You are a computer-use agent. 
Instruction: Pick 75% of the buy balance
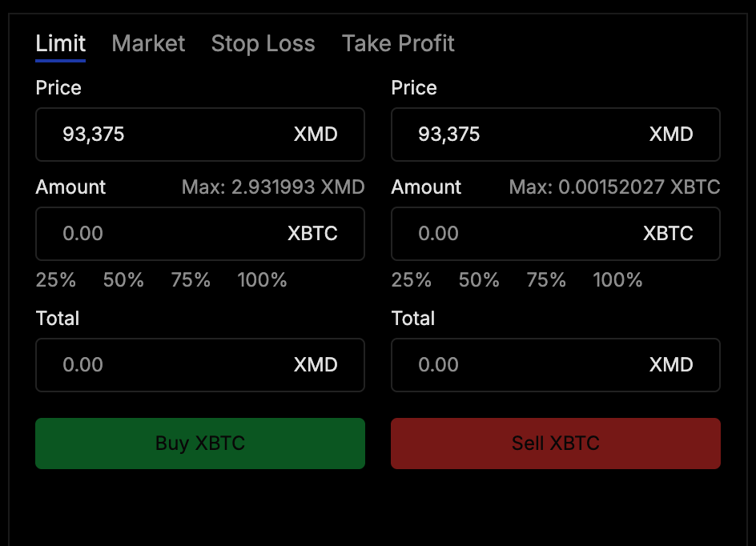[191, 280]
